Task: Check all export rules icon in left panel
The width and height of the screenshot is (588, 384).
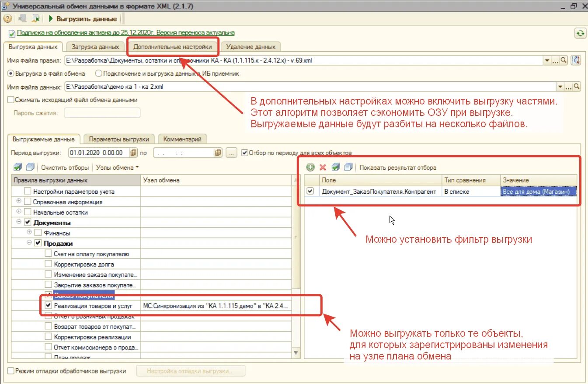Action: (17, 167)
